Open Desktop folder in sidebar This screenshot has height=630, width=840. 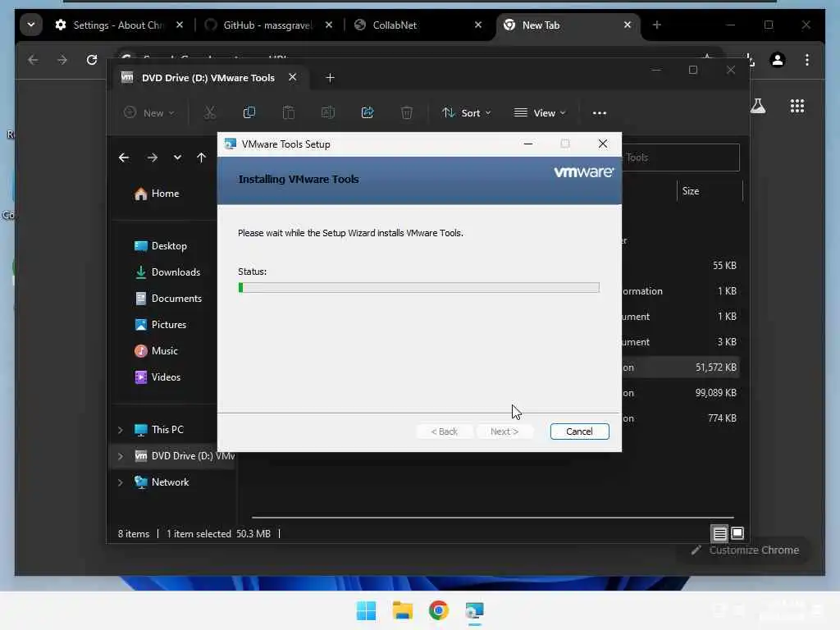pyautogui.click(x=161, y=246)
